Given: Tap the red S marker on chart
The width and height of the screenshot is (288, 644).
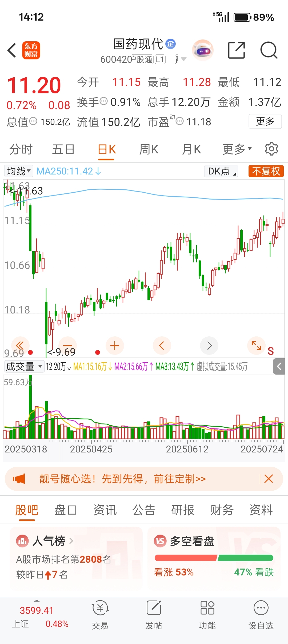Looking at the screenshot, I should 271,351.
